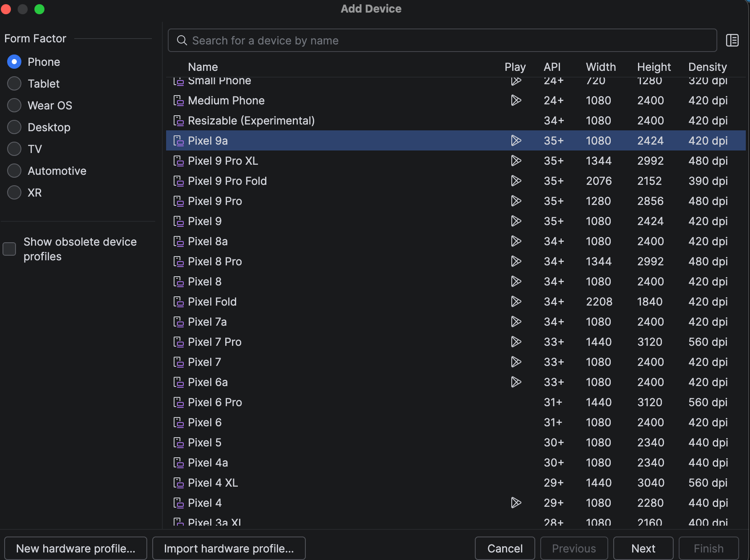The width and height of the screenshot is (750, 560).
Task: Click the Play Store icon for Pixel 9a
Action: click(516, 141)
